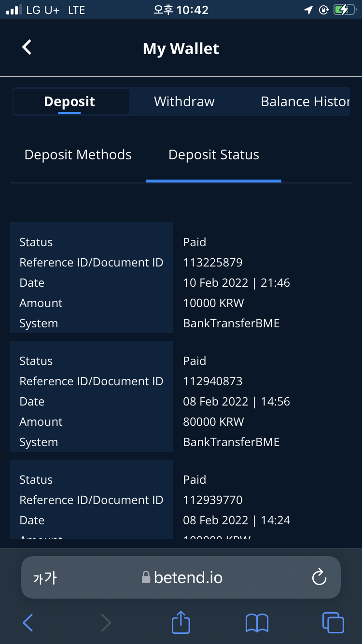Open Safari tabs overview icon
Screen dimensions: 362x644
pos(333,623)
